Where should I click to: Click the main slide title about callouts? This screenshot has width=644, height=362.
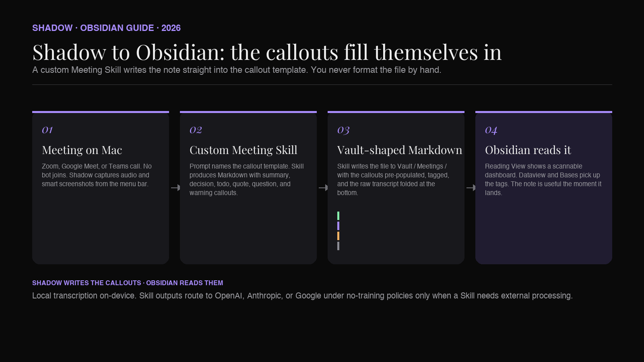tap(267, 52)
